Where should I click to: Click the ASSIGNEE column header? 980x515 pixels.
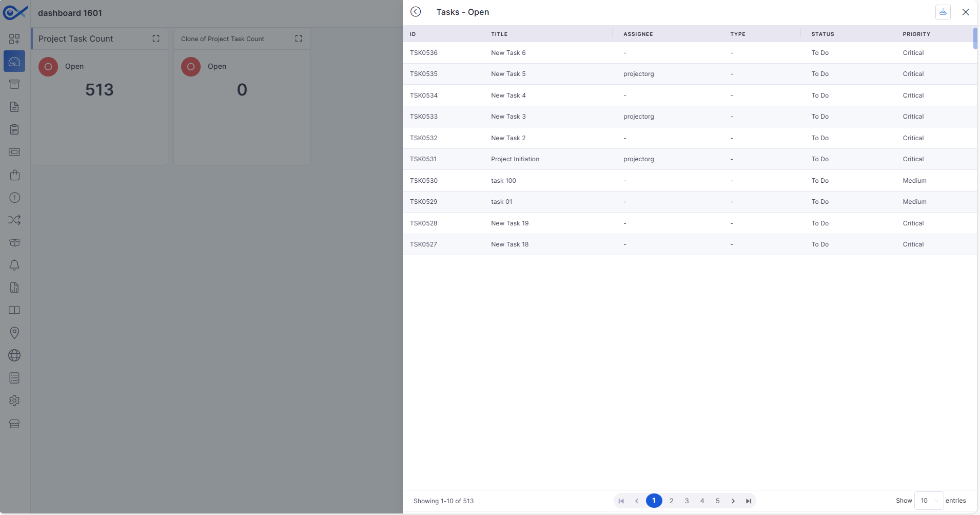[638, 34]
